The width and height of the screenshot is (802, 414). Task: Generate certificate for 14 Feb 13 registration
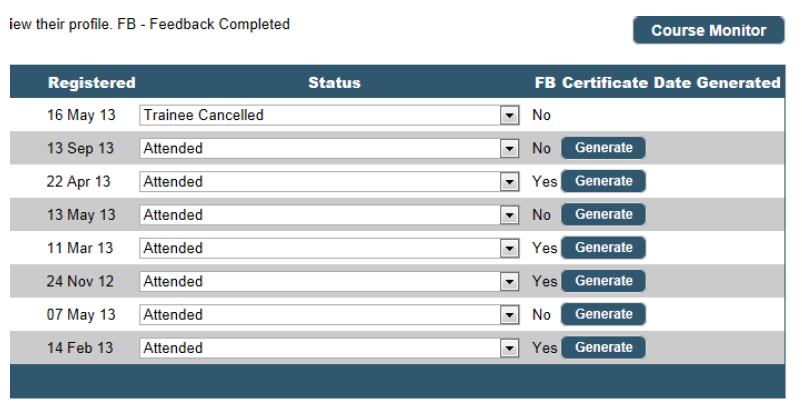tap(603, 347)
